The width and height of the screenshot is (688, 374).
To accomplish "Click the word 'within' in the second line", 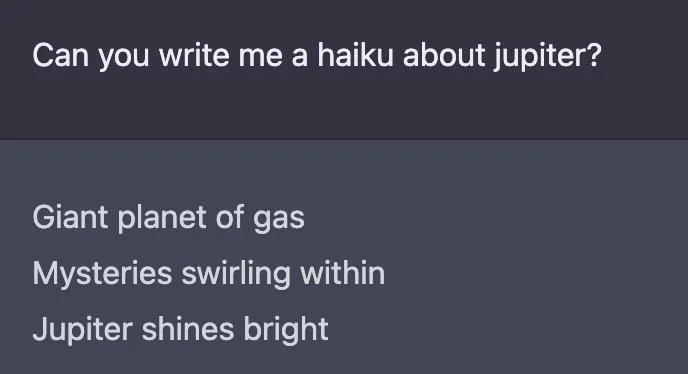I will coord(343,273).
